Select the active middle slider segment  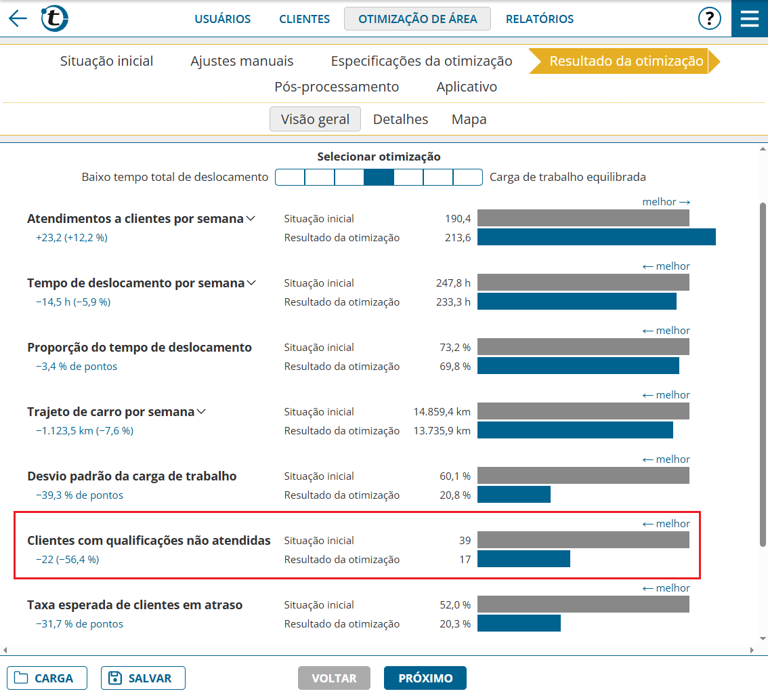click(x=379, y=177)
